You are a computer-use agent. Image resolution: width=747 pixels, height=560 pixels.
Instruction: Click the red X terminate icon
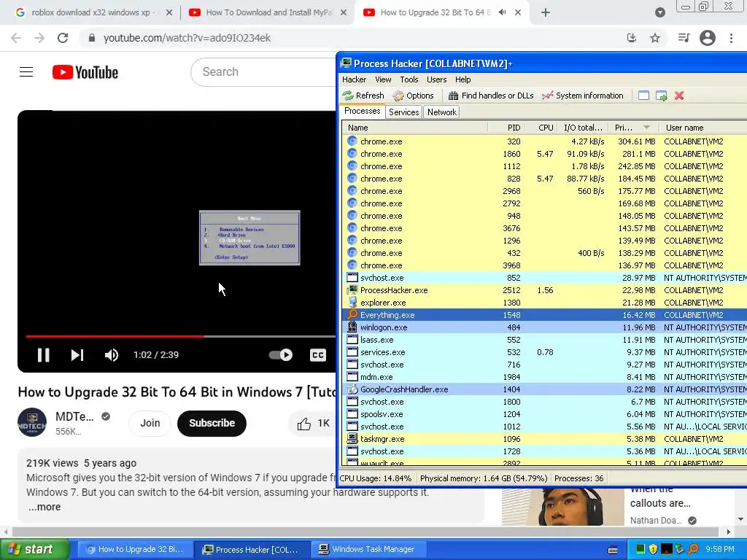(x=679, y=96)
